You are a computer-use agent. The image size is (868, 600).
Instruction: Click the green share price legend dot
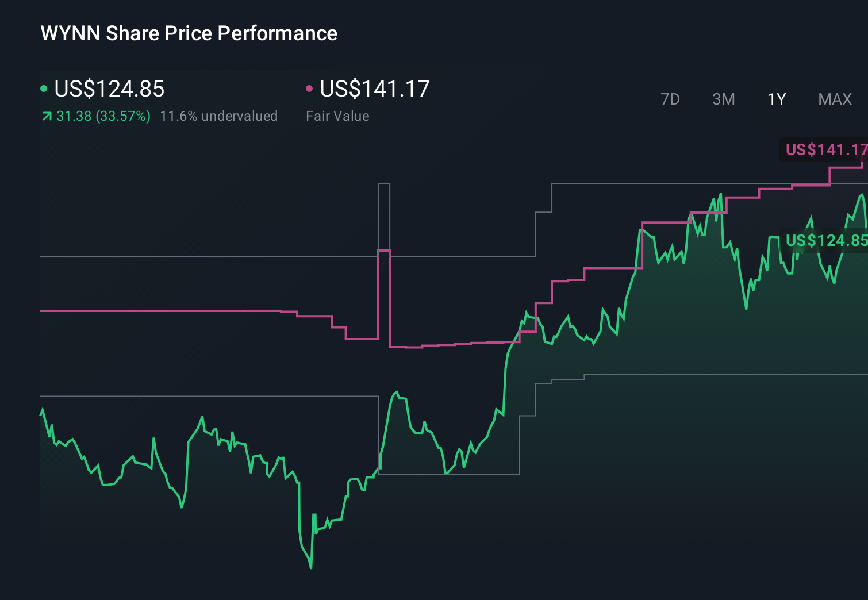tap(44, 89)
